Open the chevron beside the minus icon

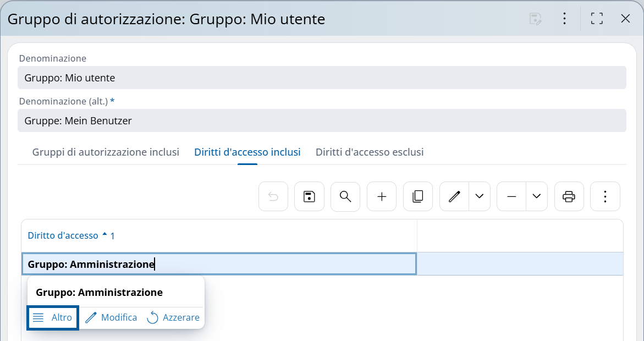(x=536, y=196)
